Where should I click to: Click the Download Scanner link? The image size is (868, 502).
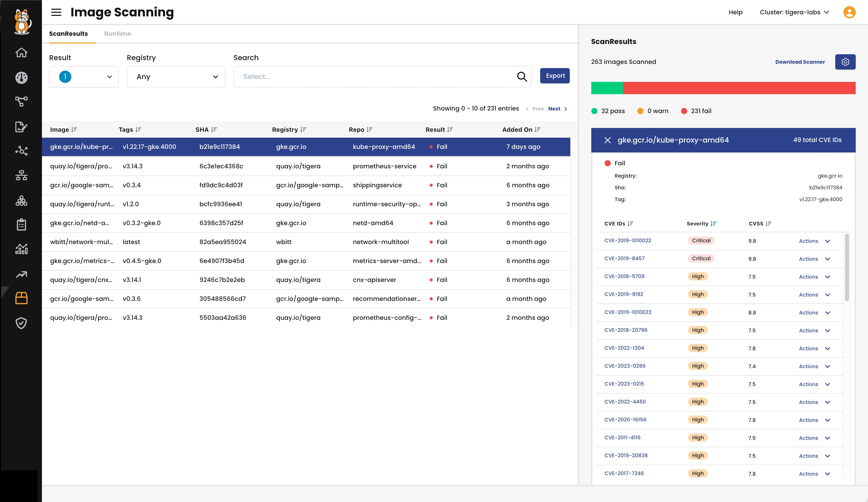(x=800, y=62)
